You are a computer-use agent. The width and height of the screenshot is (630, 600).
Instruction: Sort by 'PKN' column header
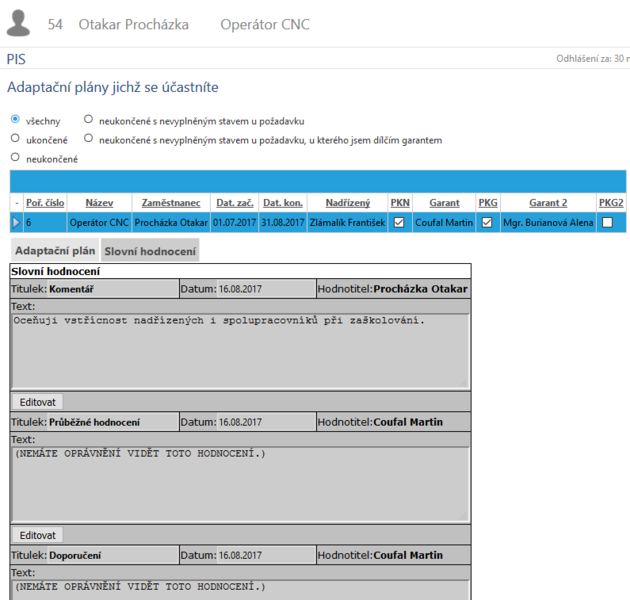coord(400,203)
